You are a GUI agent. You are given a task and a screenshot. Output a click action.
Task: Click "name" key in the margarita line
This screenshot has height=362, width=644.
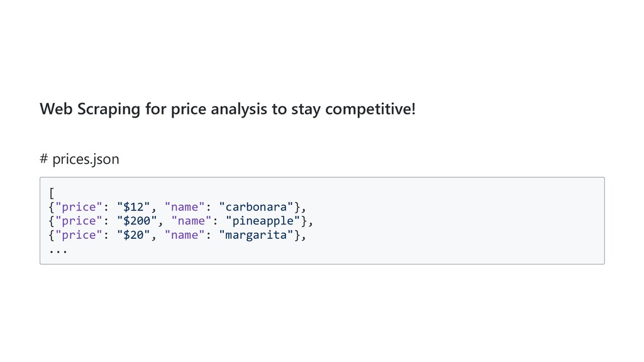184,235
